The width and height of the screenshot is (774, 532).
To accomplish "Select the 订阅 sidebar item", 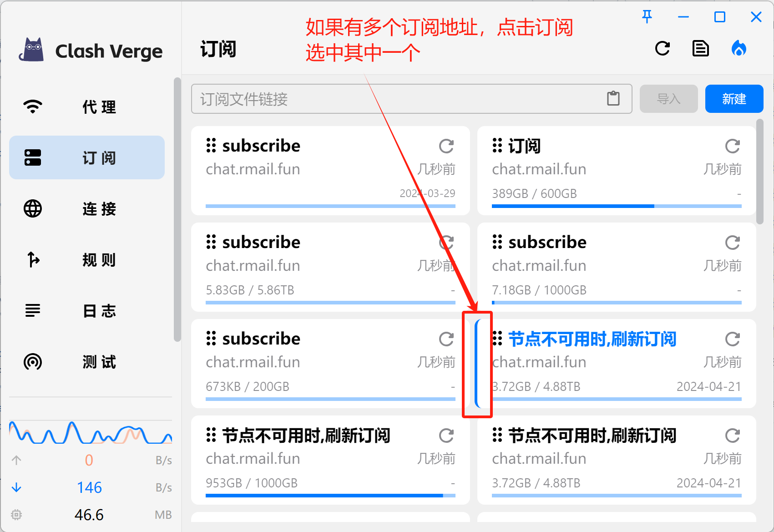I will (87, 157).
